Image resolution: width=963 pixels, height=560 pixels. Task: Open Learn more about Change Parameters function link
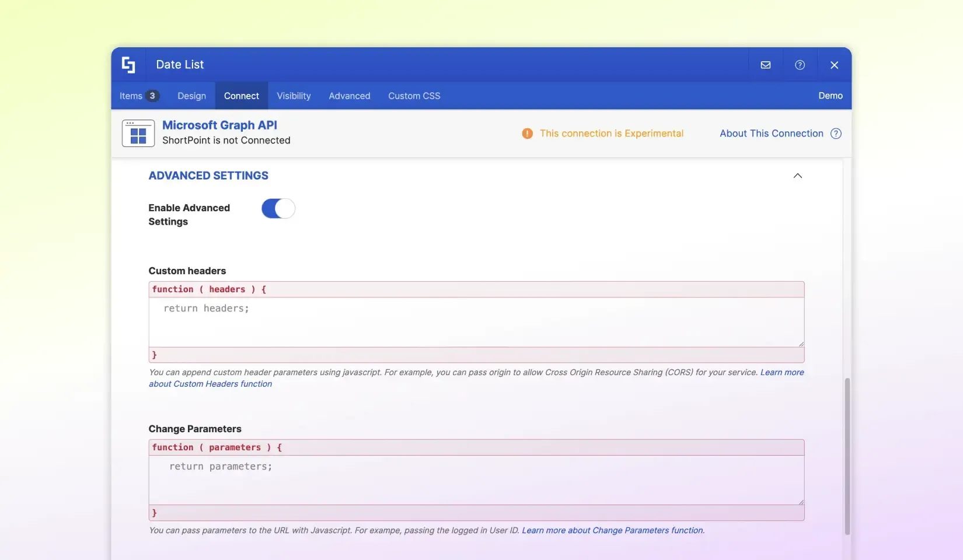point(613,530)
